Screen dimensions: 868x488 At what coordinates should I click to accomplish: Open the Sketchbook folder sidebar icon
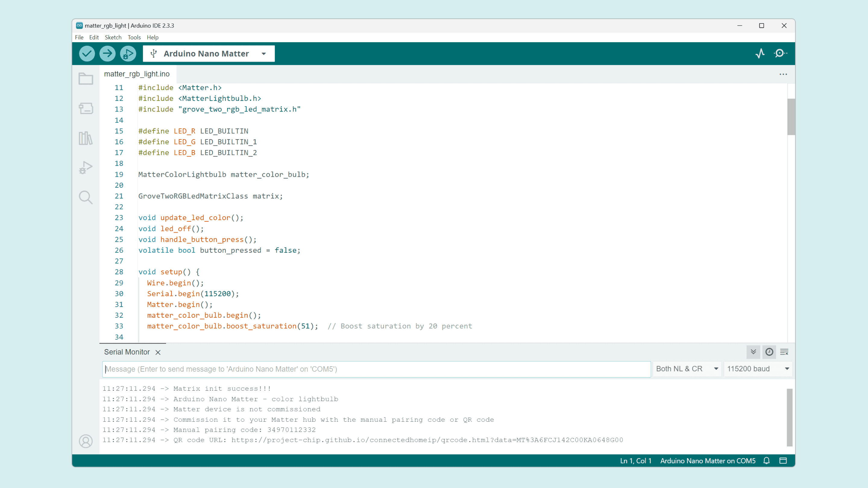tap(86, 78)
